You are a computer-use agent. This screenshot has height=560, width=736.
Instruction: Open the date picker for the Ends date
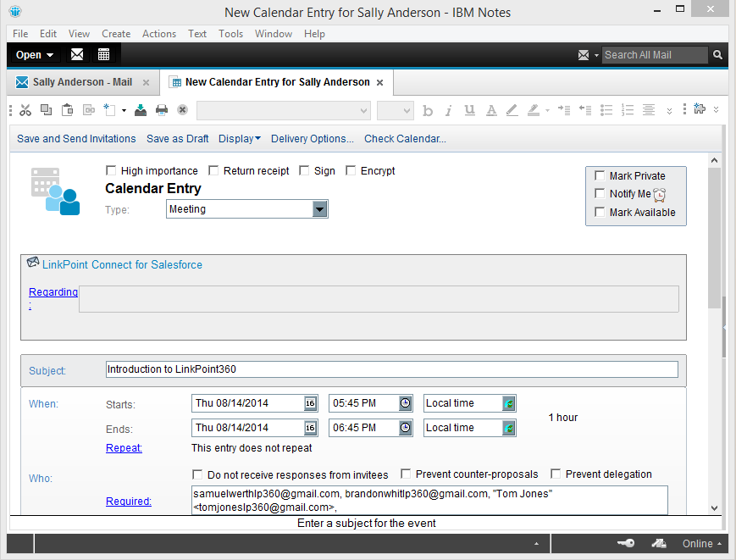pos(310,428)
